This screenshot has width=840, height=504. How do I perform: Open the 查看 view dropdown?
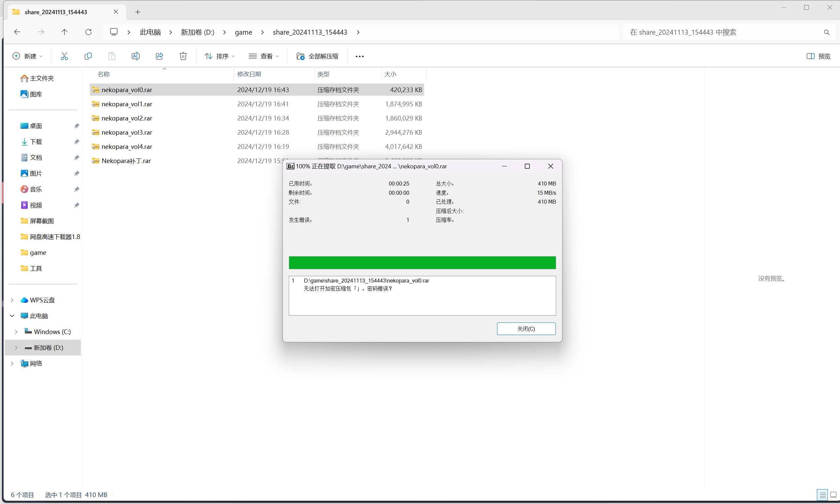pos(264,56)
